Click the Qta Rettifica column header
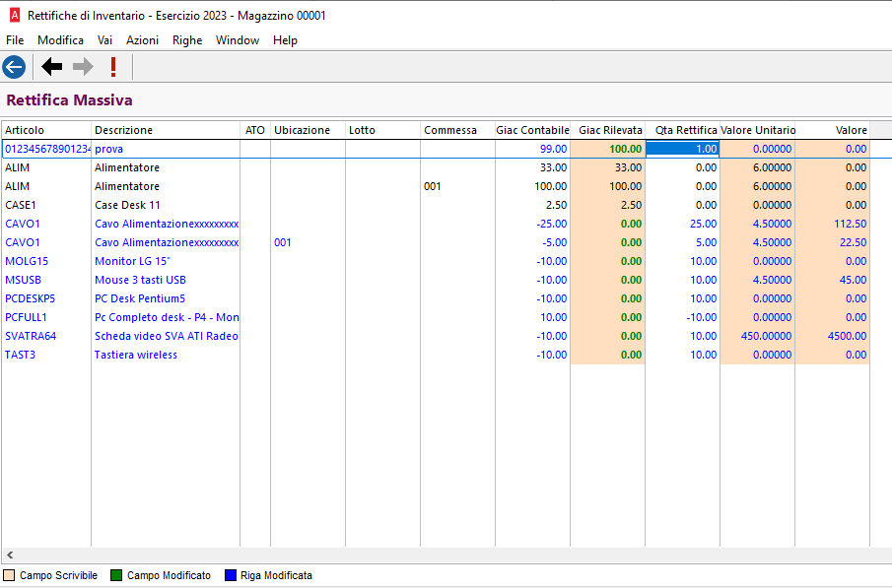Screen dimensions: 892x588 pyautogui.click(x=683, y=130)
